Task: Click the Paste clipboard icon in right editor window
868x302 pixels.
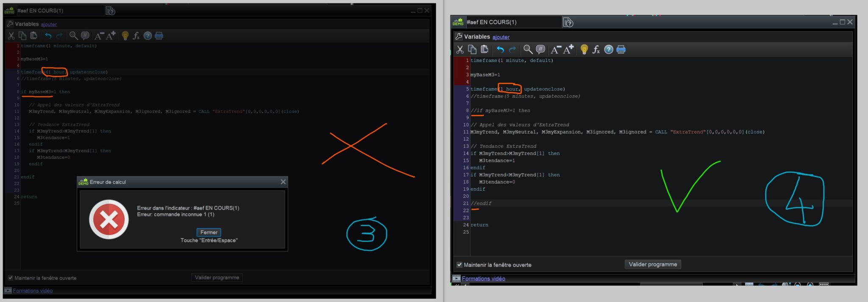Action: click(484, 50)
